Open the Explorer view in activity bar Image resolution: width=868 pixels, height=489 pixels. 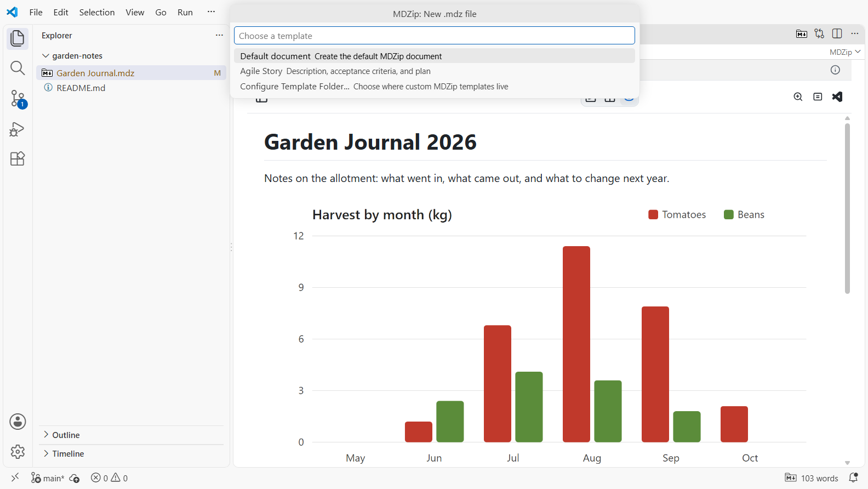pyautogui.click(x=18, y=38)
